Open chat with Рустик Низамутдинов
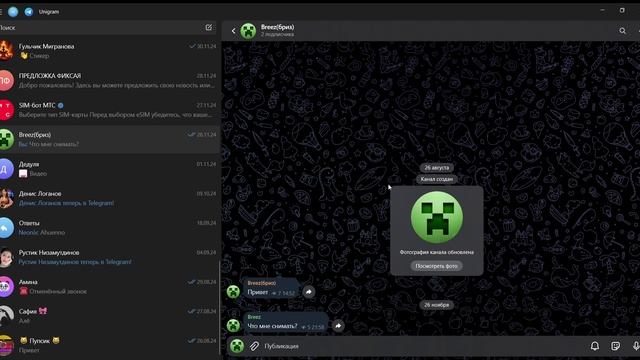 coord(109,257)
